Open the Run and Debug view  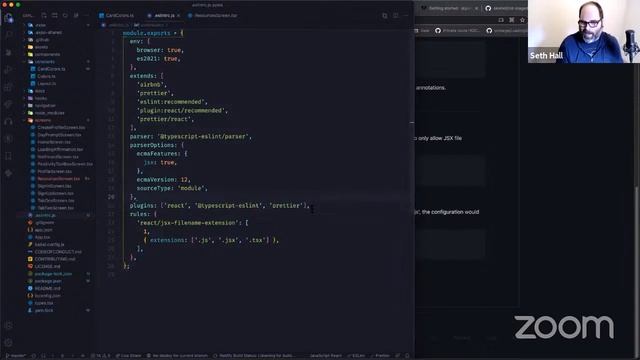[x=9, y=70]
